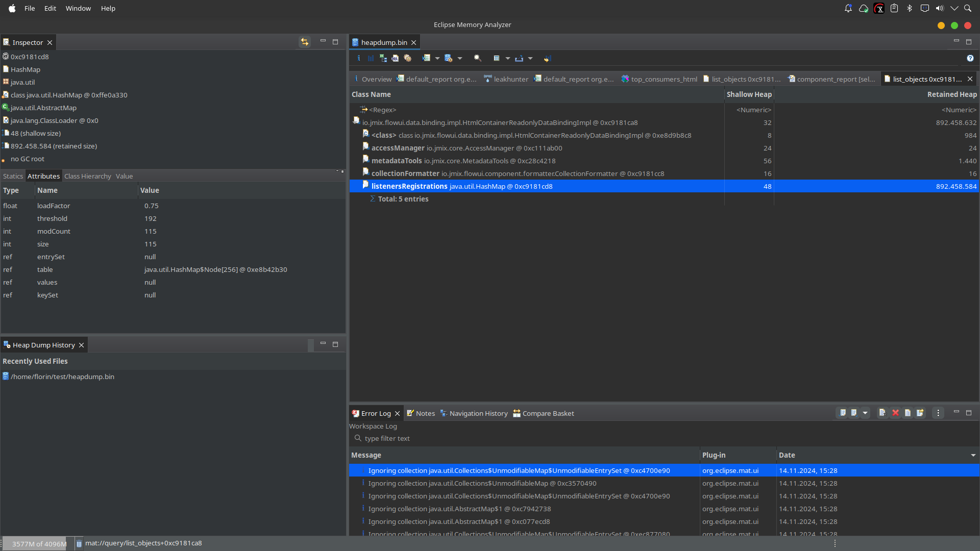Image resolution: width=980 pixels, height=551 pixels.
Task: Click the <Regex> class name filter
Action: tap(382, 110)
